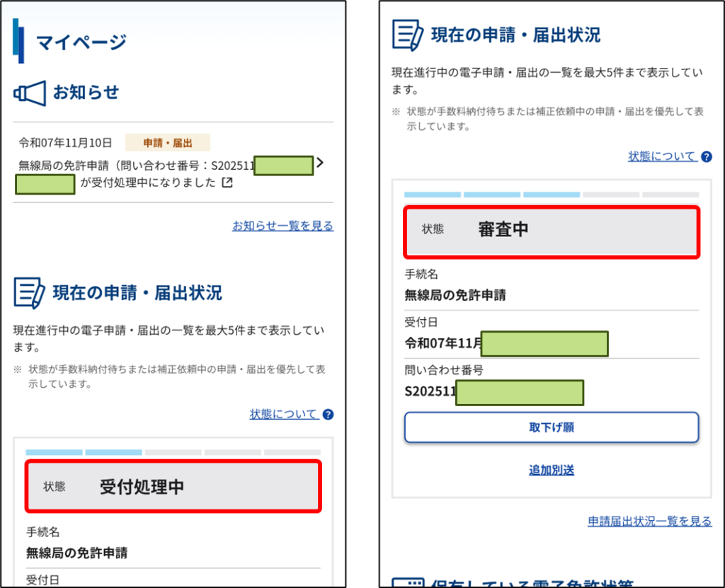Image resolution: width=725 pixels, height=588 pixels.
Task: Click the license card icon below 申請届出状況一覧を見る
Action: click(x=408, y=584)
